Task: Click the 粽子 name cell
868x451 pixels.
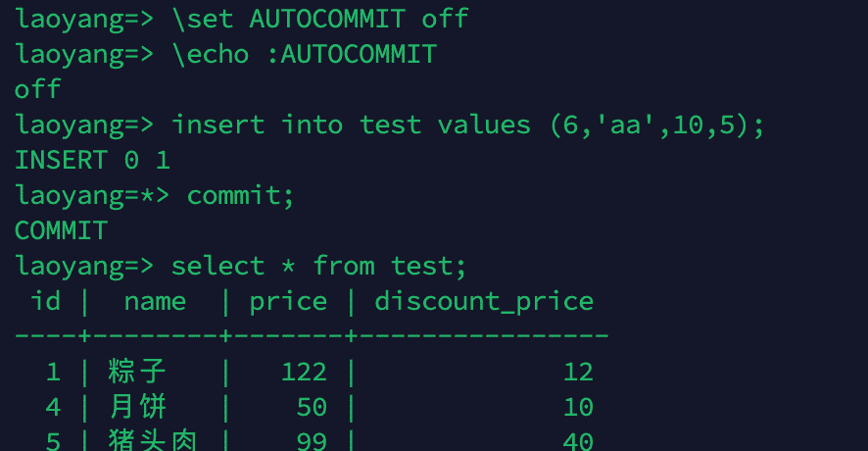Action: pos(137,372)
